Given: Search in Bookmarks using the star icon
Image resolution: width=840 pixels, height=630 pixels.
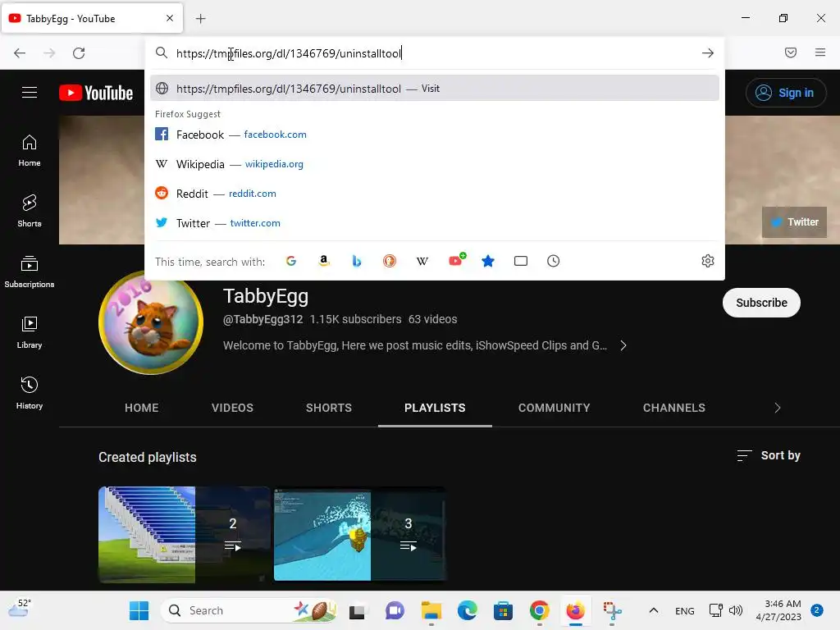Looking at the screenshot, I should [488, 261].
